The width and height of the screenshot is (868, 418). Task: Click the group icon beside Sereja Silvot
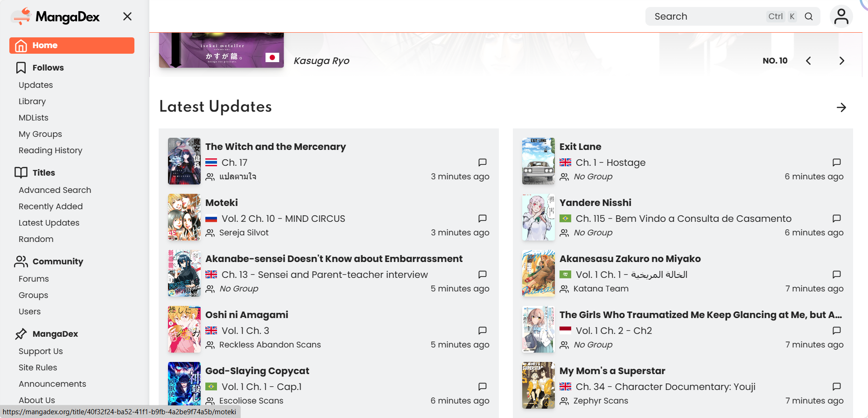pyautogui.click(x=210, y=233)
